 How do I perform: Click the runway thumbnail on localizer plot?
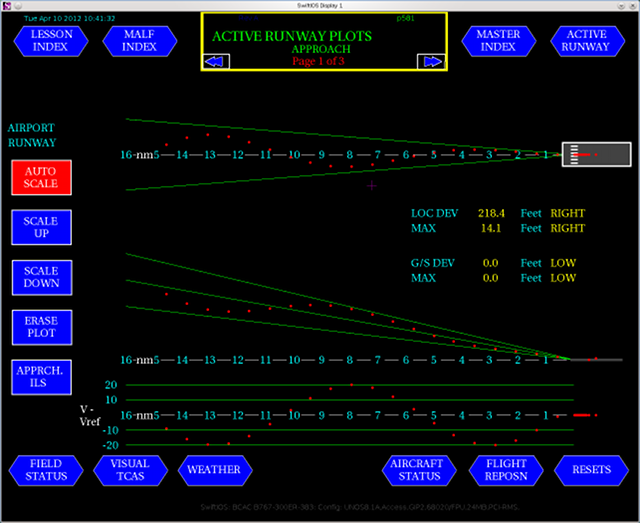pos(597,154)
